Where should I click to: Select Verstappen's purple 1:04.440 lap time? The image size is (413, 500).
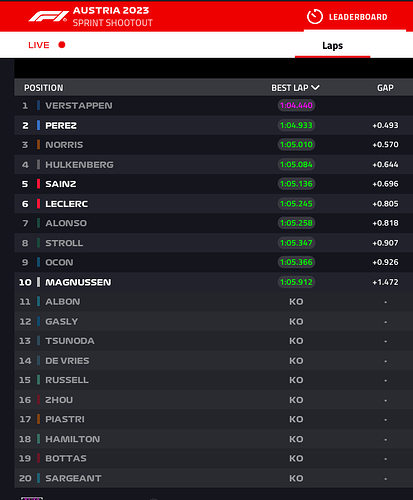click(x=296, y=105)
